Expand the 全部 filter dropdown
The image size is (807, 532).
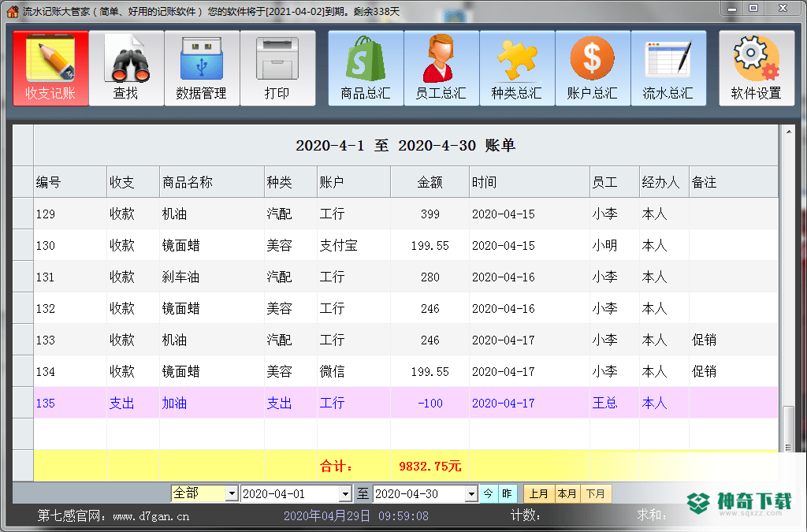click(232, 494)
